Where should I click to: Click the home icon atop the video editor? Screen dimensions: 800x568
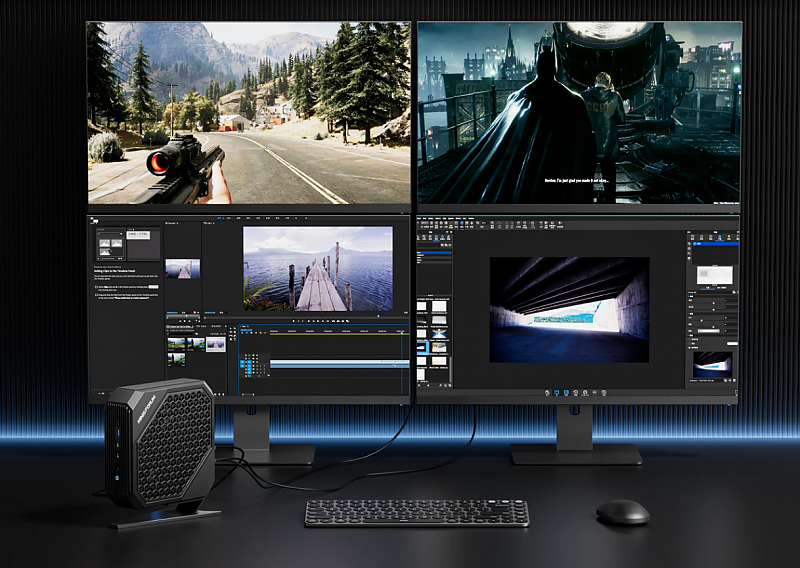[94, 220]
